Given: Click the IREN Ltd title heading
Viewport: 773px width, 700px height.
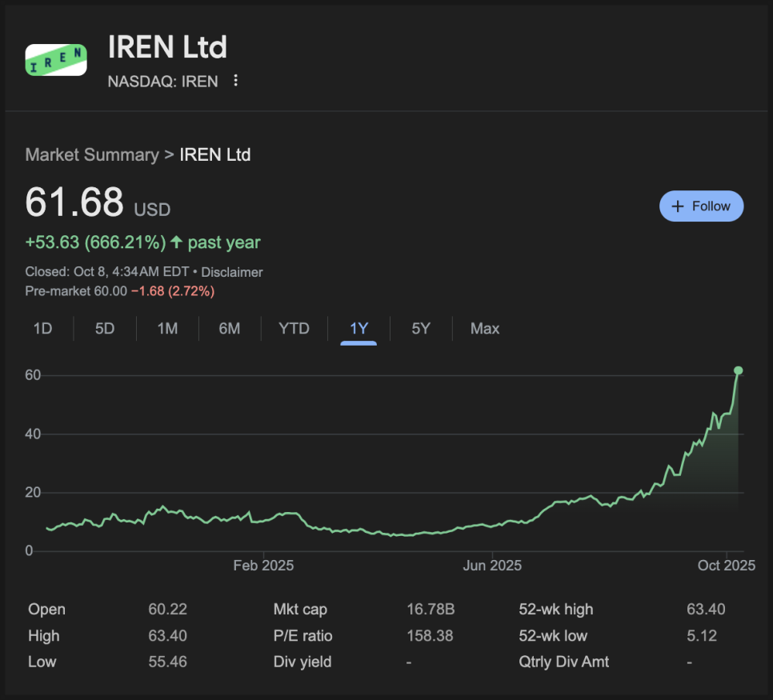Looking at the screenshot, I should [x=167, y=48].
